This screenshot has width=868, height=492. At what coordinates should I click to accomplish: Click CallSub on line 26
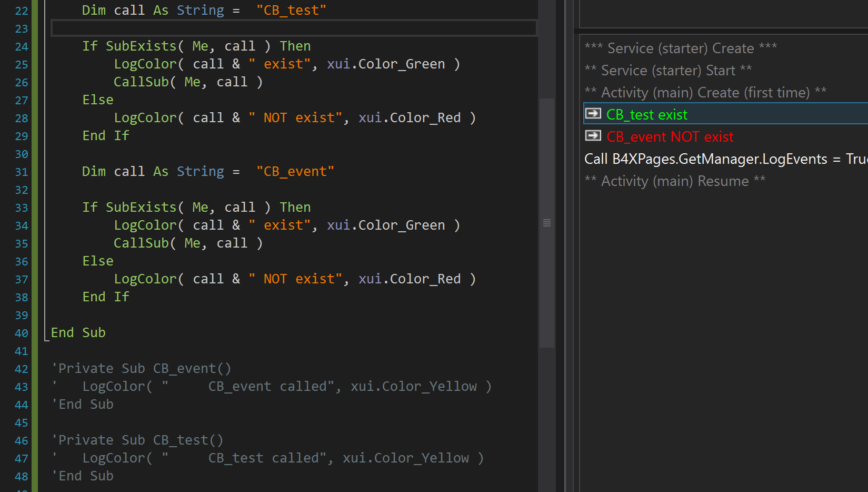(x=141, y=82)
